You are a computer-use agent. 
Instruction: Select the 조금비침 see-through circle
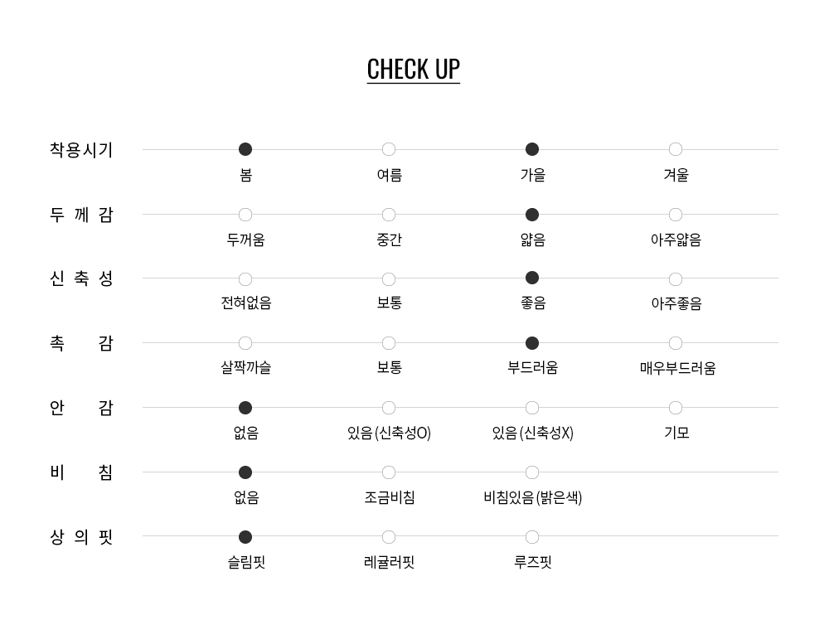click(x=389, y=472)
